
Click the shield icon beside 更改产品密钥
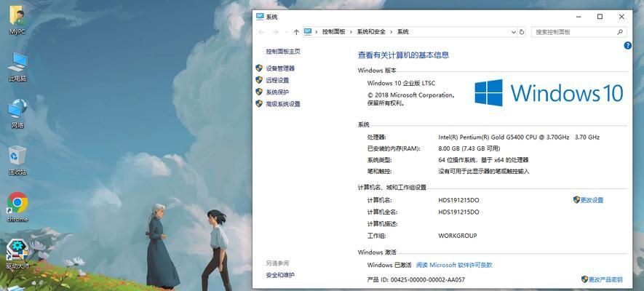[x=585, y=279]
